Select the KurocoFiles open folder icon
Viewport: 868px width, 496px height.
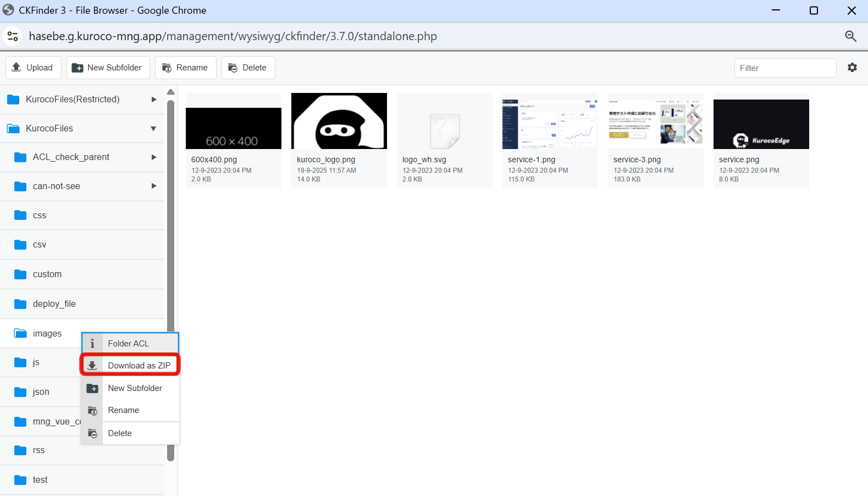pyautogui.click(x=13, y=129)
